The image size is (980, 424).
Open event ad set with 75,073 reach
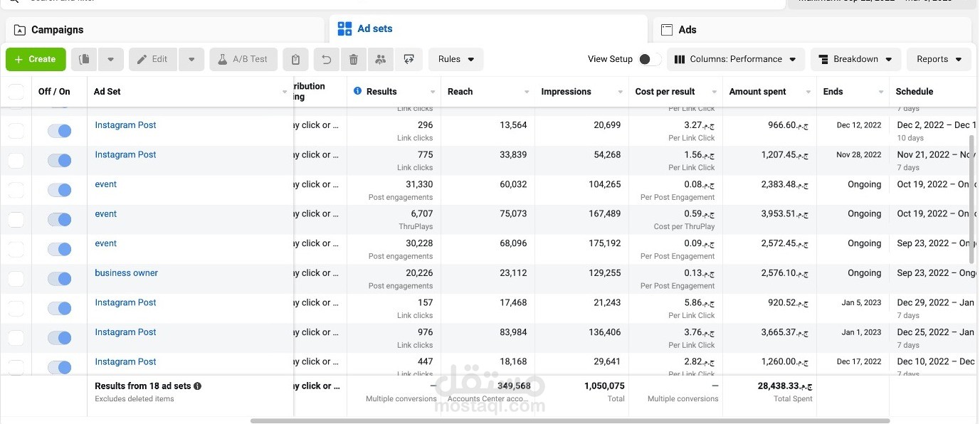pos(106,213)
